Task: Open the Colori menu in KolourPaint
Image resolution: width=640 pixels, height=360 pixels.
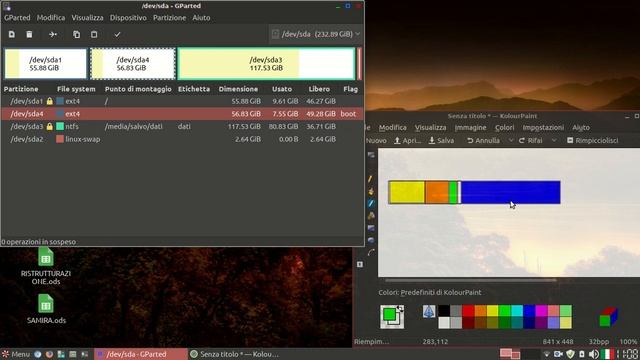Action: click(x=504, y=127)
